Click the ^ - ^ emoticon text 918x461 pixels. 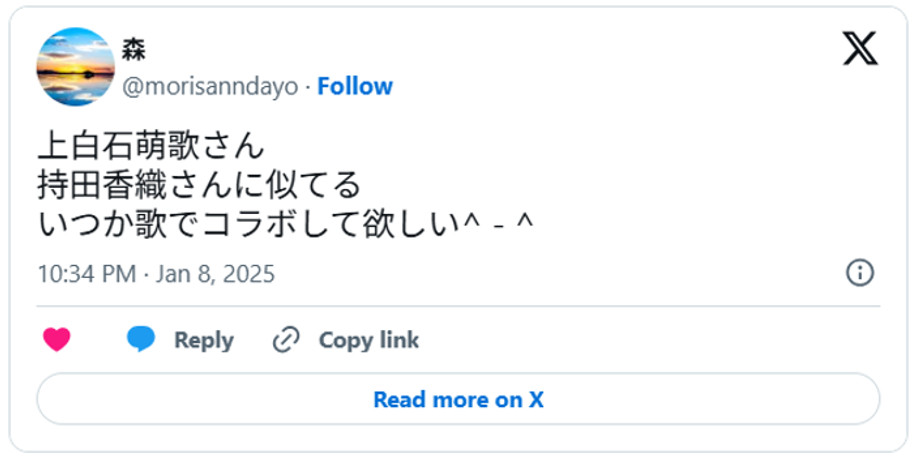tap(494, 224)
